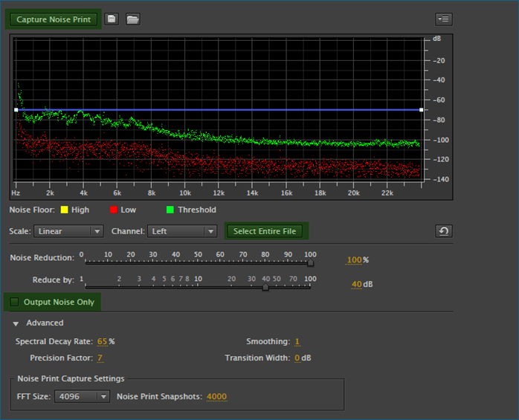
Task: Click the Select Entire File button
Action: click(265, 231)
